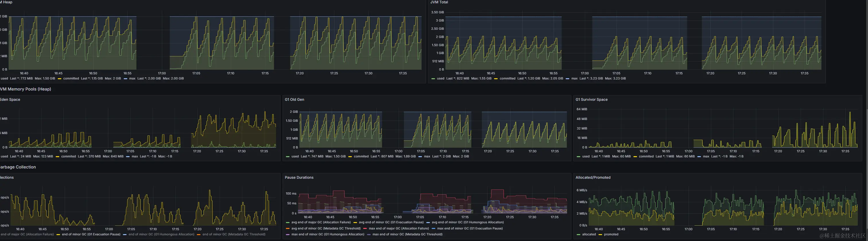
Task: Toggle 'commited' series in G1 Survivor Space legend
Action: tap(646, 157)
